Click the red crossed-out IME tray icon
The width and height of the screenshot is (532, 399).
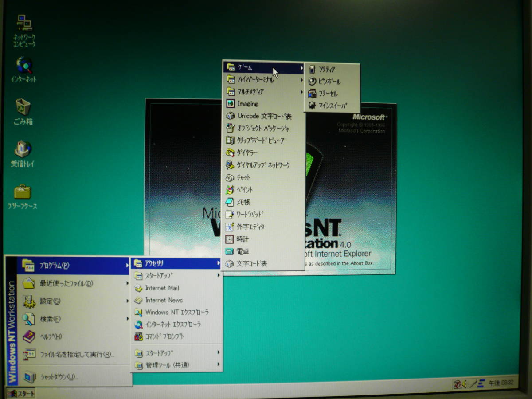(458, 383)
